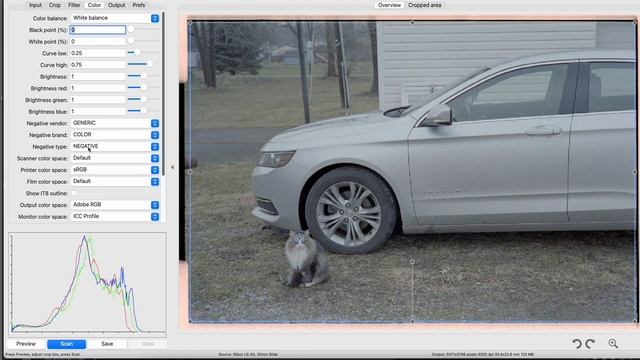Click the Brightness value field
The height and width of the screenshot is (360, 640).
(98, 77)
